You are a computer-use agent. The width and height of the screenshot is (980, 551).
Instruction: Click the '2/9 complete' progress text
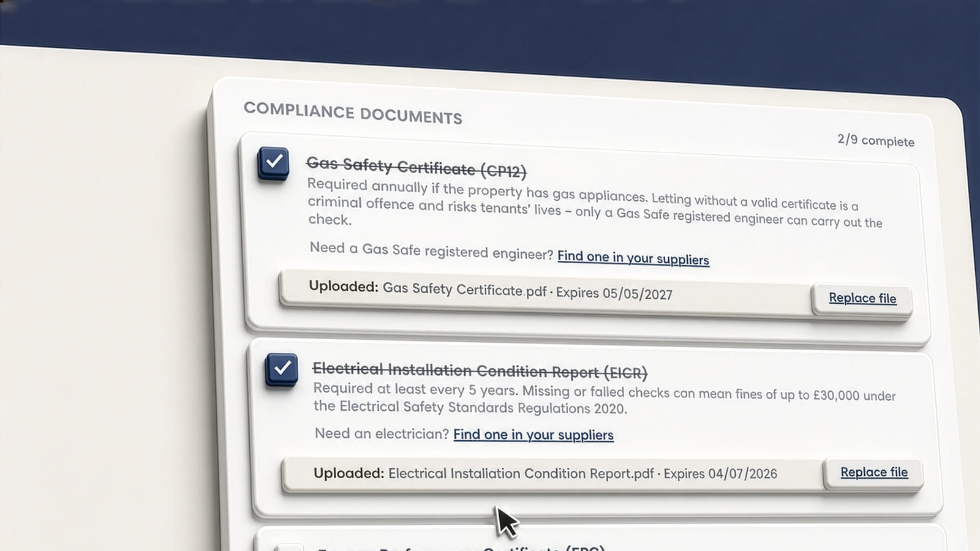pyautogui.click(x=876, y=141)
